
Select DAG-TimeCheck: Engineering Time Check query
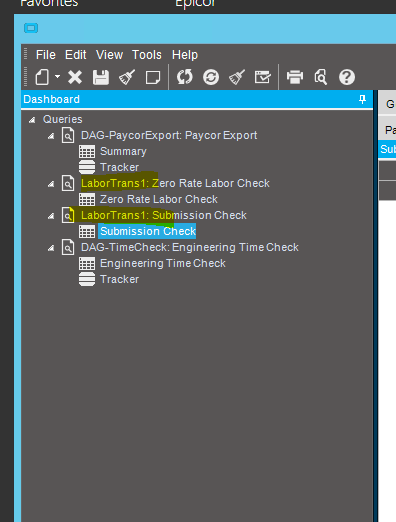pyautogui.click(x=190, y=247)
